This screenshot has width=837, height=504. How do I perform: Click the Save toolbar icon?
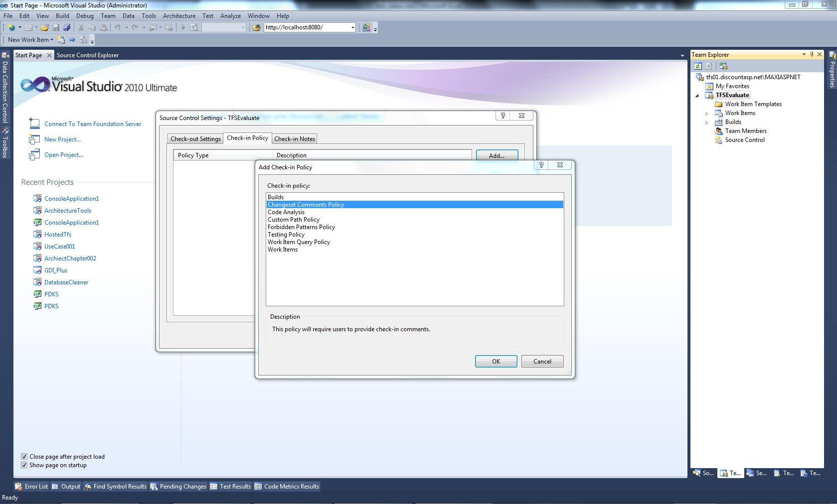click(56, 27)
